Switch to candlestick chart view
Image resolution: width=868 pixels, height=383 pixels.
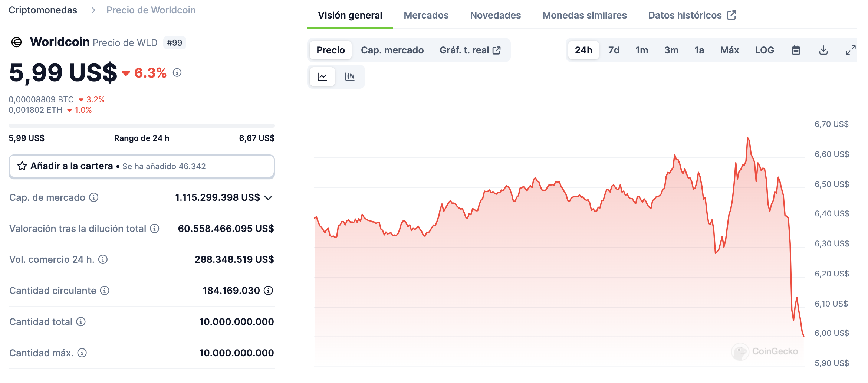click(x=349, y=77)
